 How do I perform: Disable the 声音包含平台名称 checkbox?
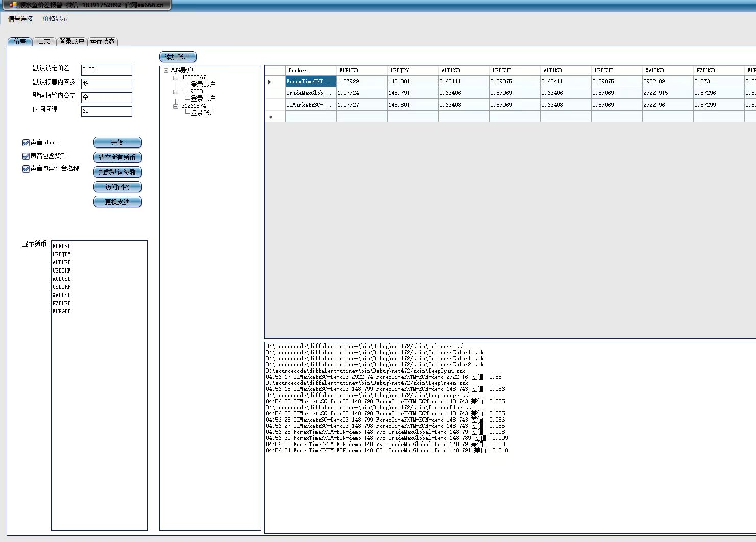tap(26, 169)
